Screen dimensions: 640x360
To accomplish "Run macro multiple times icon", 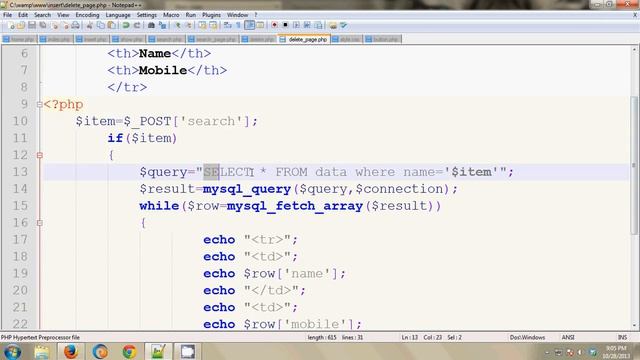I will point(307,25).
